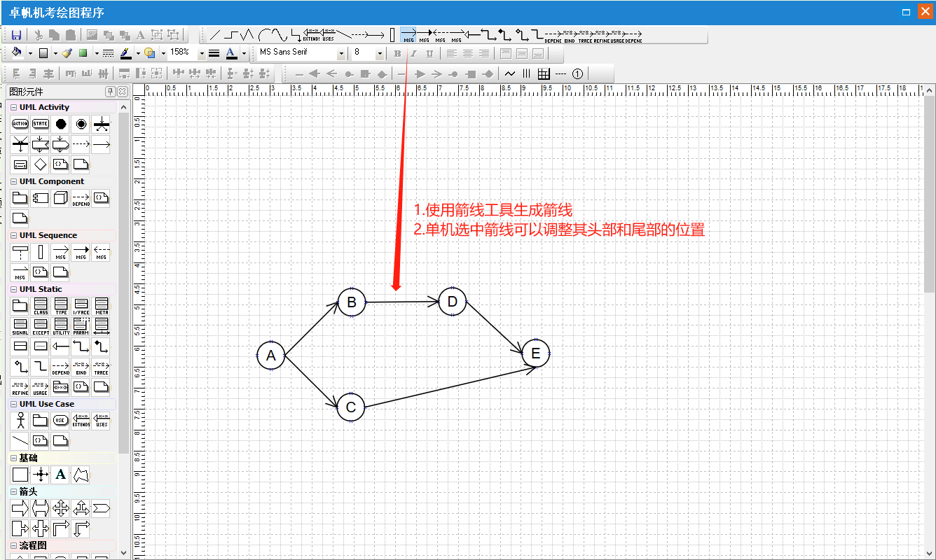This screenshot has width=936, height=560.
Task: Select the USE oval use case shape
Action: tap(61, 421)
